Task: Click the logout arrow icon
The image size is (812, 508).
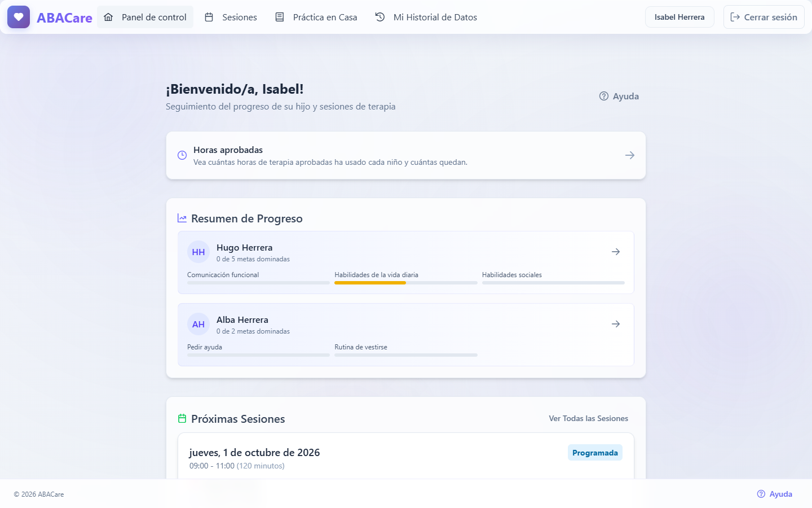Action: 735,17
